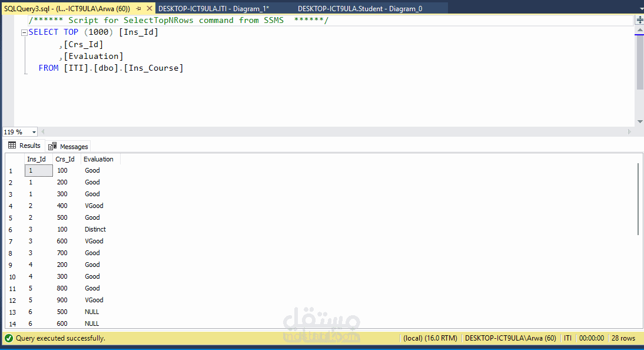The height and width of the screenshot is (350, 644).
Task: Click Crs_Id value 700
Action: [62, 253]
